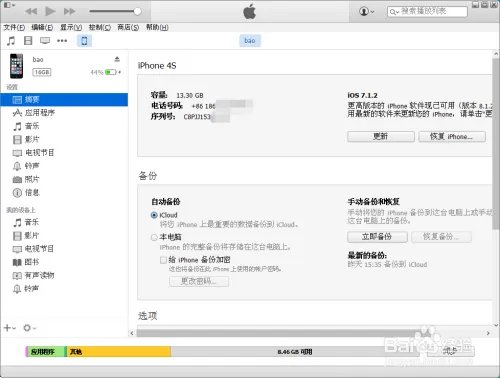Viewport: 500px width, 378px height.
Task: Click the 其他 yellow storage segment
Action: [119, 352]
